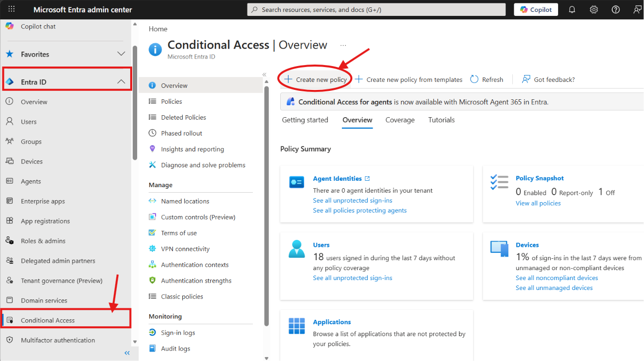
Task: Click the Sign-in logs icon
Action: tap(153, 333)
